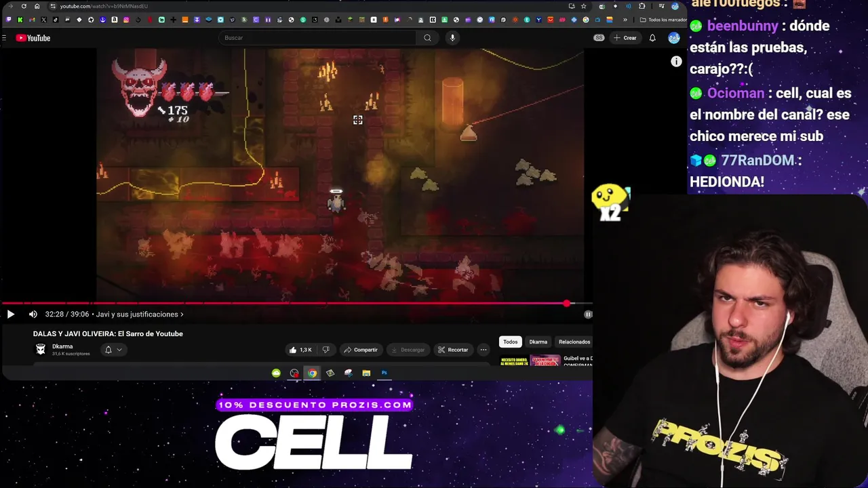Image resolution: width=868 pixels, height=488 pixels.
Task: Open the Dkarma channel avatar
Action: 41,349
